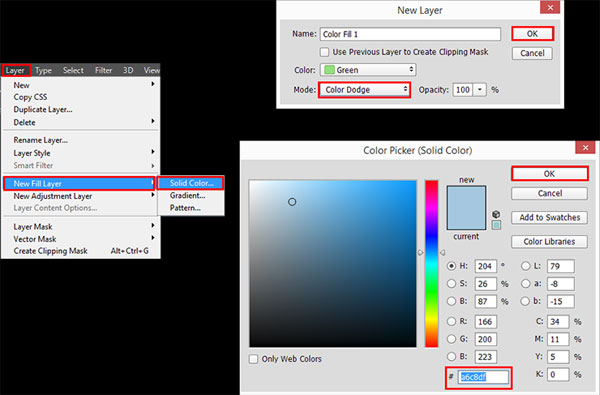Select the H hue radio button
This screenshot has height=395, width=600.
(452, 266)
